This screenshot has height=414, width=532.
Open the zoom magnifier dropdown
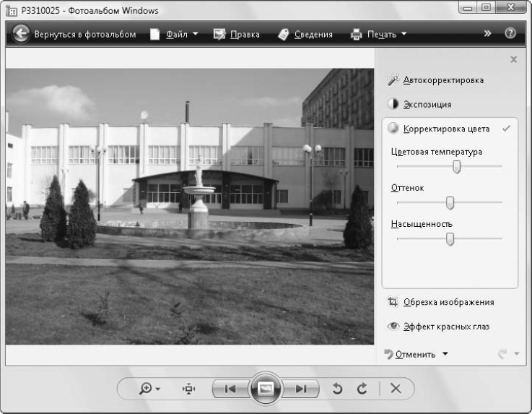pyautogui.click(x=151, y=389)
